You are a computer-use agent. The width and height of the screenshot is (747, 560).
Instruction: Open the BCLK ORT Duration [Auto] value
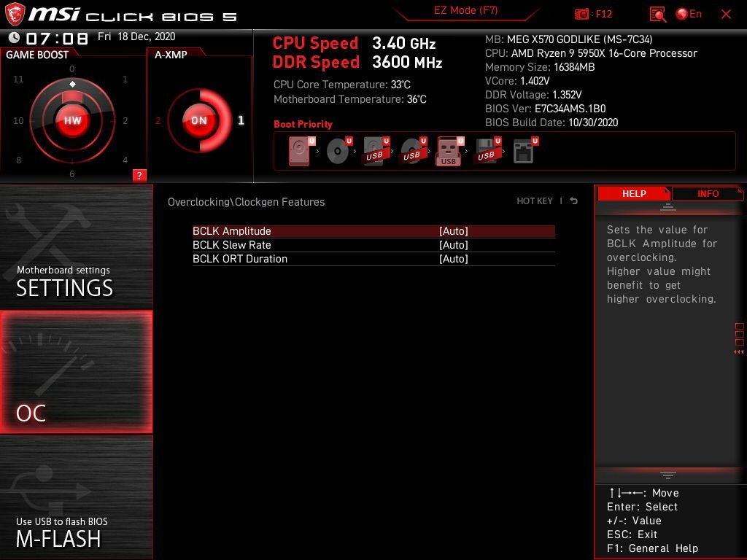coord(454,259)
